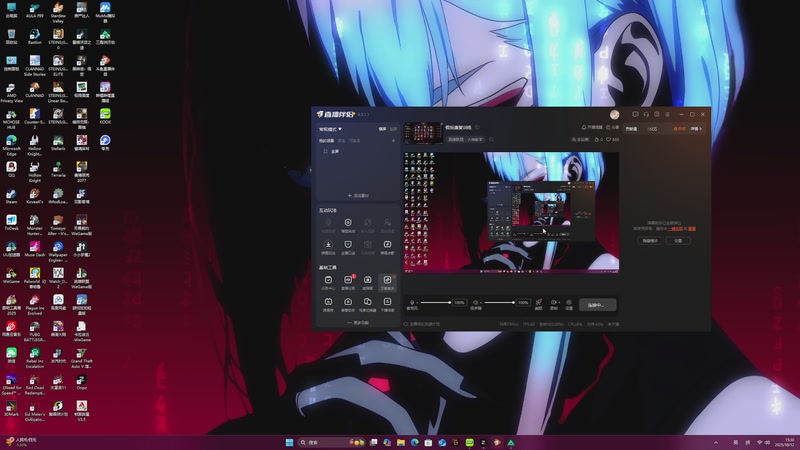Edit the live title pencil icon
Screen dimensions: 800x450
[478, 128]
